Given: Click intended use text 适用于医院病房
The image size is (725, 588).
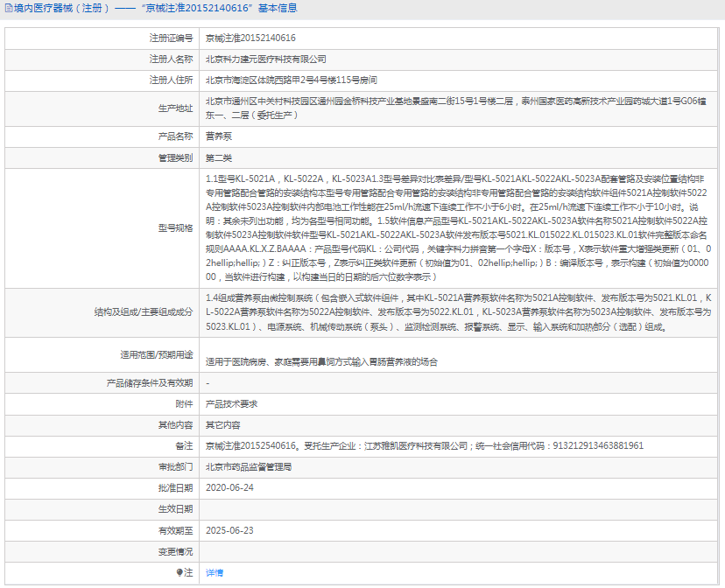Looking at the screenshot, I should pos(322,361).
